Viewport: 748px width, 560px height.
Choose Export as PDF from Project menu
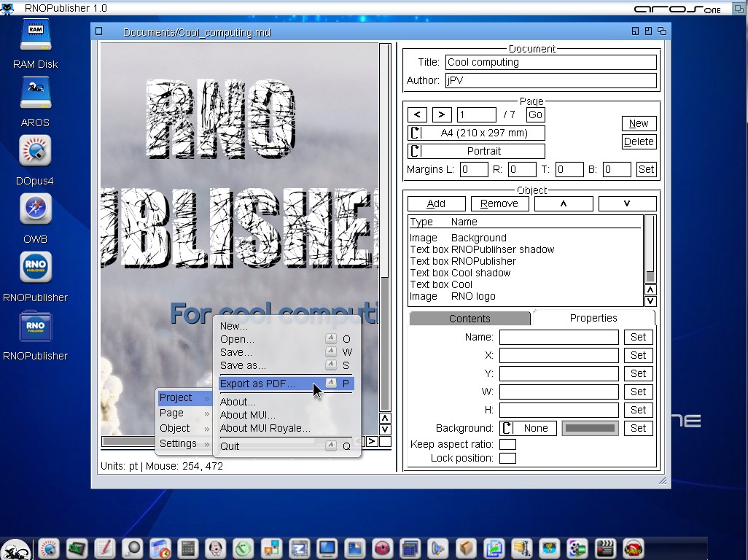pyautogui.click(x=258, y=384)
